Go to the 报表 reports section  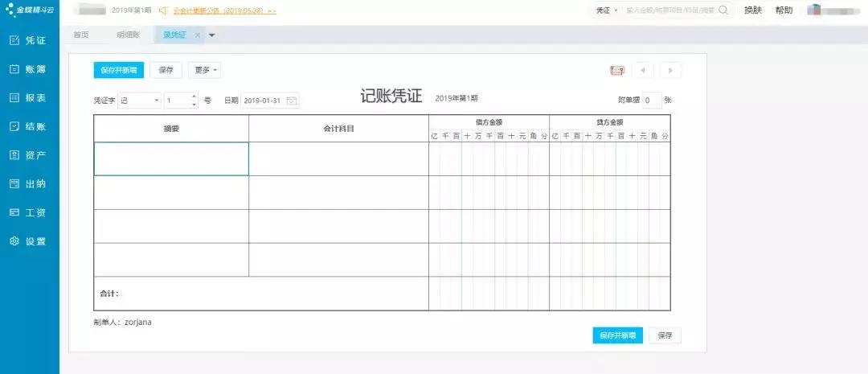28,98
